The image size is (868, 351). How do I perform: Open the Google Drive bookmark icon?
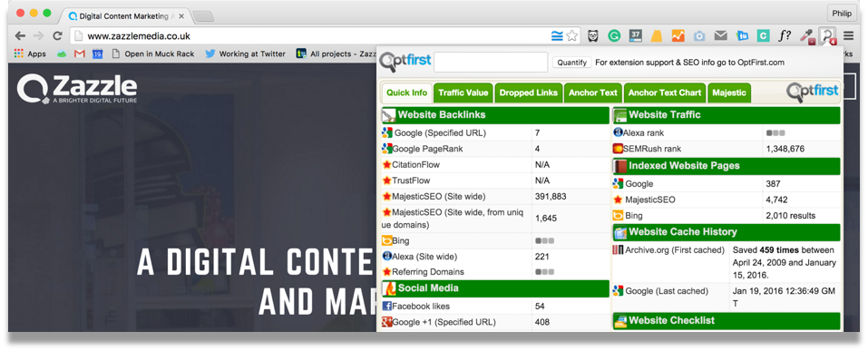pyautogui.click(x=62, y=54)
